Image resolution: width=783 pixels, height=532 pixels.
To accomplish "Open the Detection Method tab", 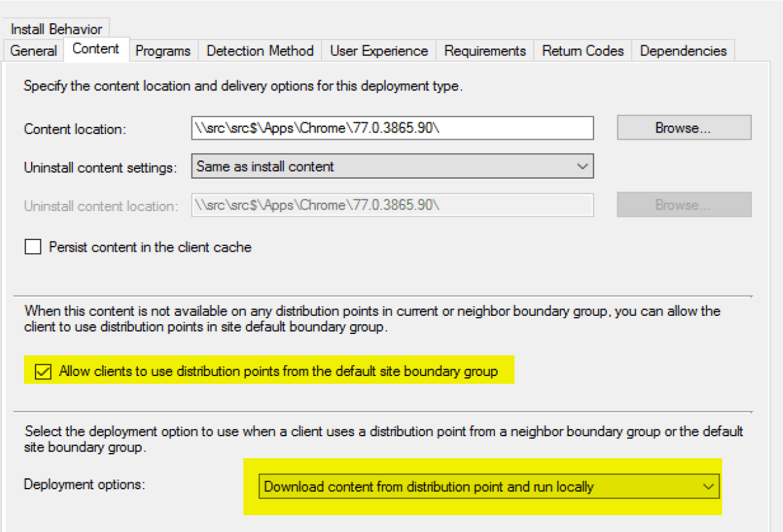I will pyautogui.click(x=259, y=50).
